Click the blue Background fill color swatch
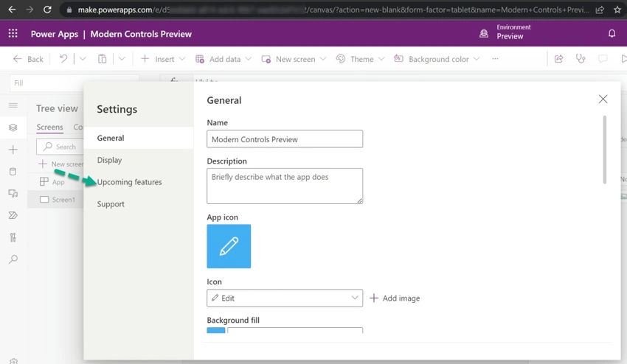This screenshot has width=627, height=364. 216,330
